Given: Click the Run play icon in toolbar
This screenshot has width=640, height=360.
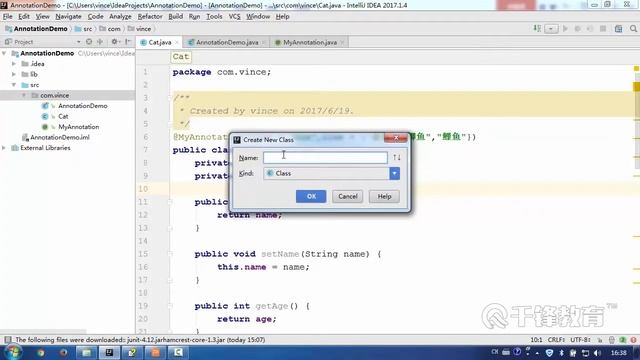Looking at the screenshot, I should click(x=565, y=29).
